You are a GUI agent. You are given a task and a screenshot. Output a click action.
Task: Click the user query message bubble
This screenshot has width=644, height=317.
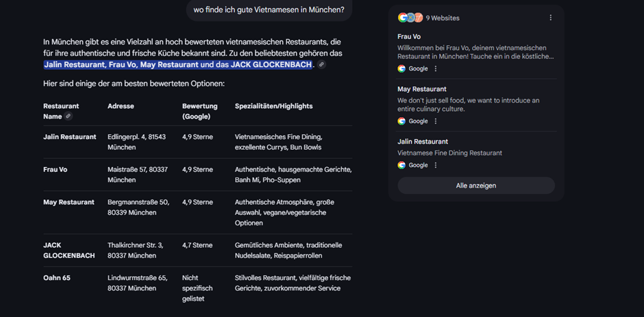coord(269,10)
